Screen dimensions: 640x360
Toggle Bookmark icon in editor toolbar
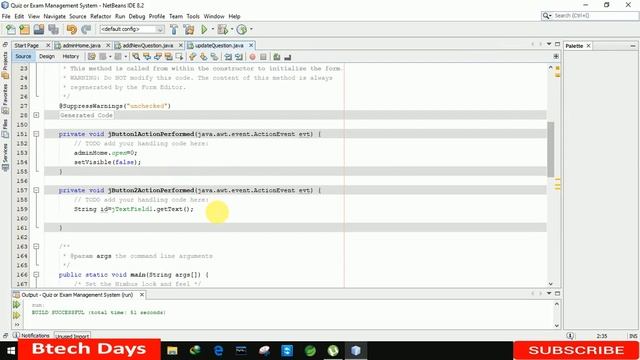(214, 57)
